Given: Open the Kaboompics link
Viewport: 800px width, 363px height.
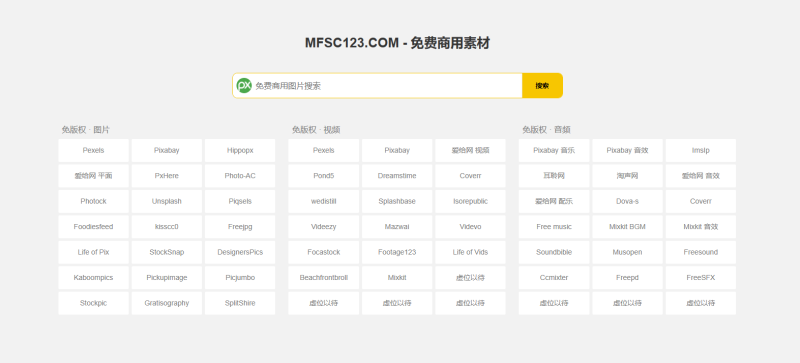Looking at the screenshot, I should point(93,278).
